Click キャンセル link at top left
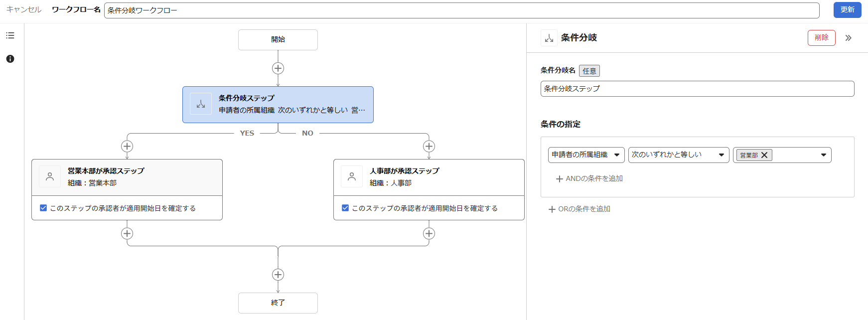The width and height of the screenshot is (868, 320). [23, 9]
